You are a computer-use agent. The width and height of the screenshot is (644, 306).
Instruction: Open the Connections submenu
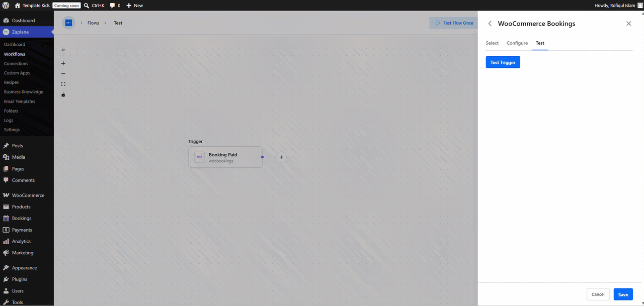(x=16, y=63)
